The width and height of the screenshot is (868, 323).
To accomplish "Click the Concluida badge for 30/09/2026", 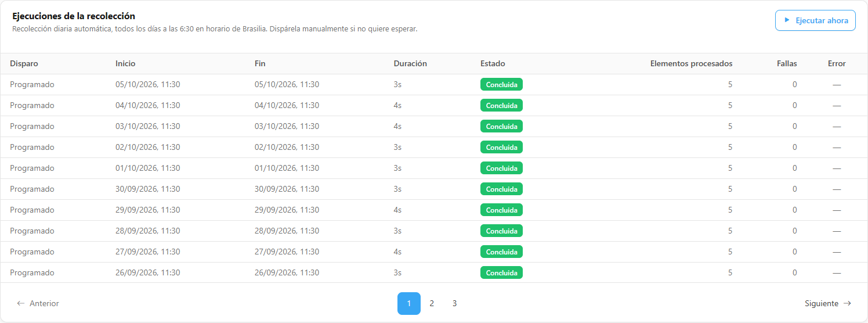I will click(501, 189).
